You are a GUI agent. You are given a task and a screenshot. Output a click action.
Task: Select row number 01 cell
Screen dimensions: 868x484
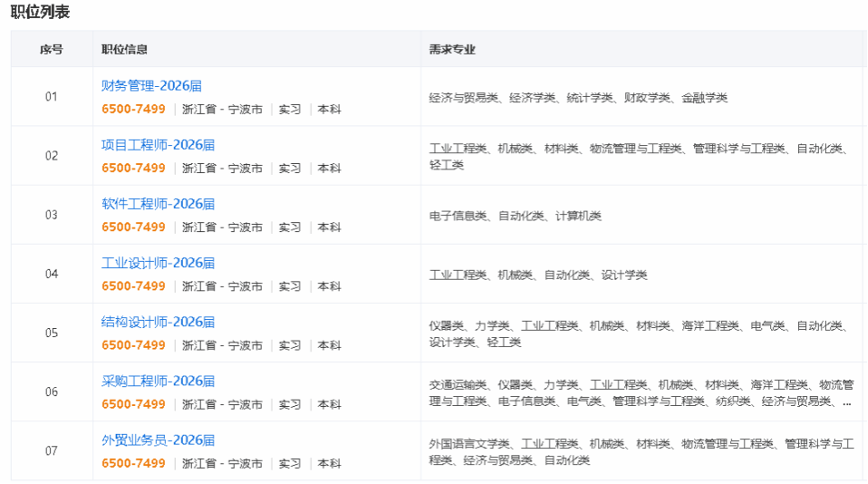51,97
